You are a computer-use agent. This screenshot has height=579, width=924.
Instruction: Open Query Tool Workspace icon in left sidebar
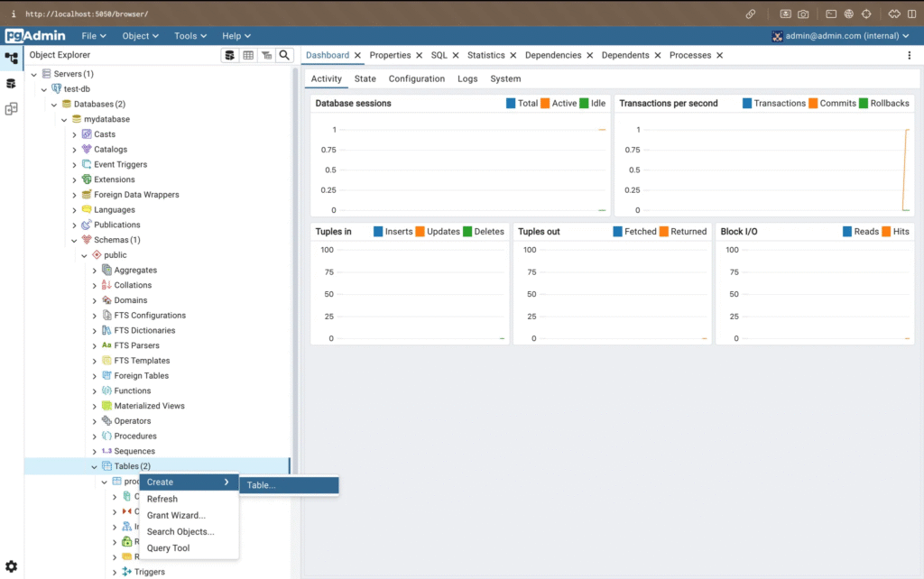point(11,84)
